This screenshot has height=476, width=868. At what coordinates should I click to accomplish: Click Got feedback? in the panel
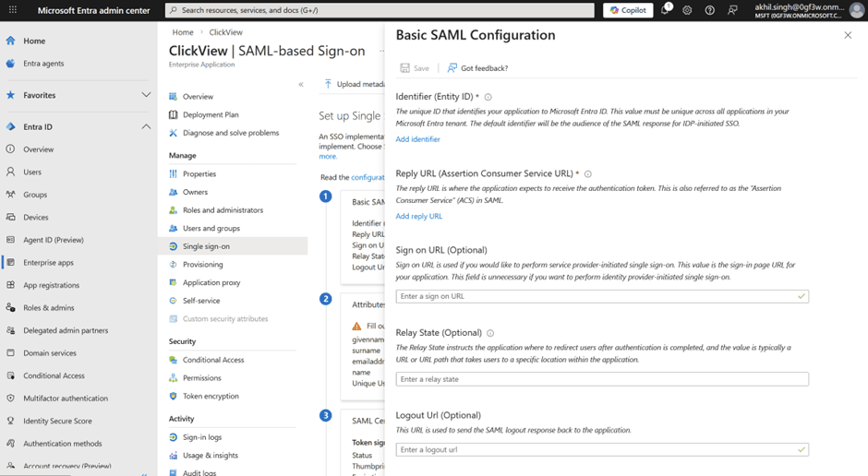(x=477, y=68)
